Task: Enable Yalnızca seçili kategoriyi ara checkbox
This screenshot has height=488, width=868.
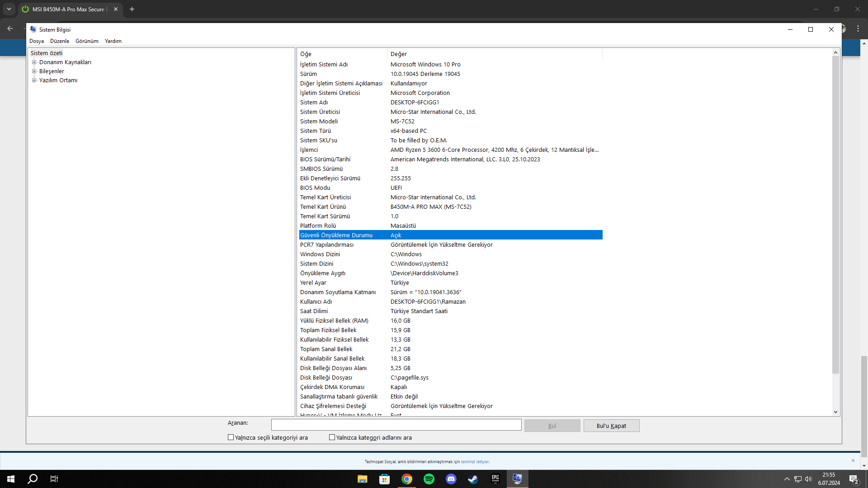Action: pyautogui.click(x=231, y=437)
